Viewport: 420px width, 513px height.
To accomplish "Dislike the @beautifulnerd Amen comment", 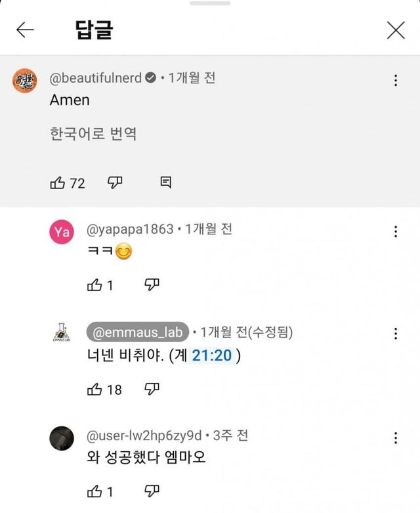I will pyautogui.click(x=115, y=183).
